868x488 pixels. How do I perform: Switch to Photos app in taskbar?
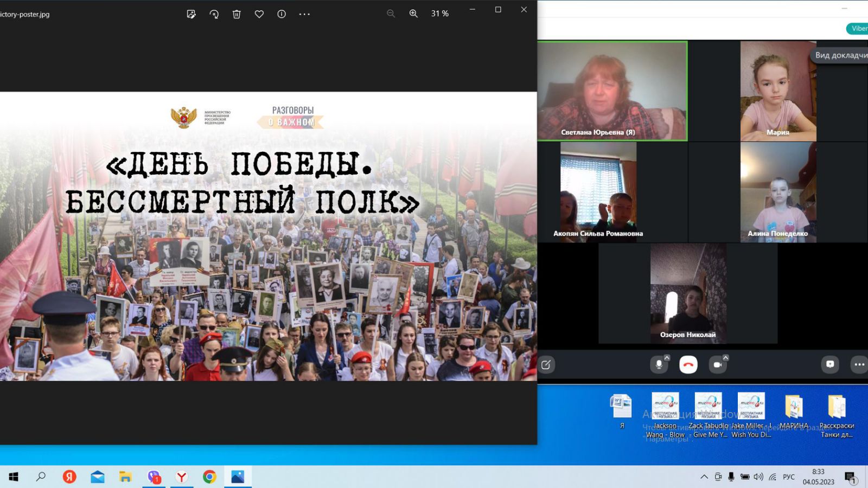coord(238,477)
